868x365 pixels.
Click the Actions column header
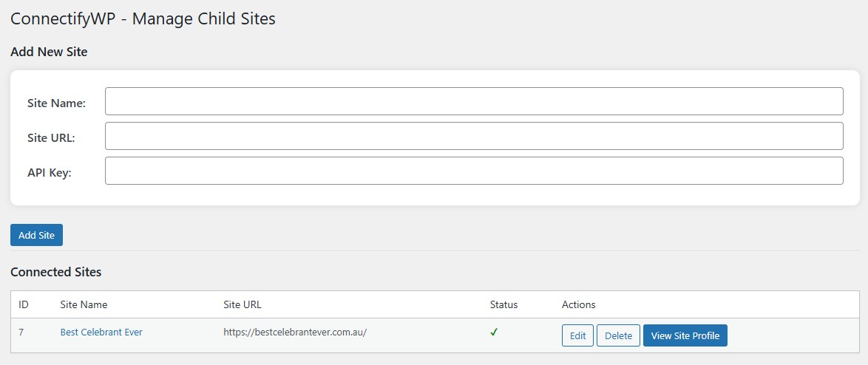click(578, 304)
